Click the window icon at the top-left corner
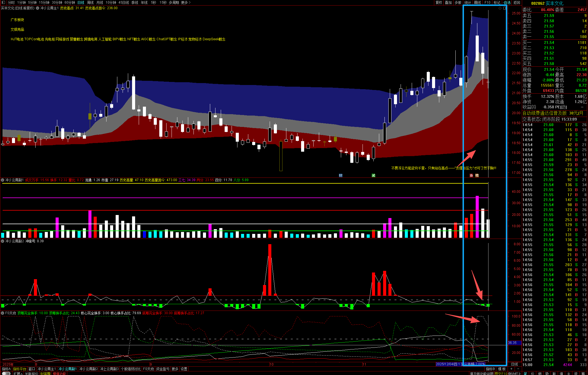 (x=3, y=2)
